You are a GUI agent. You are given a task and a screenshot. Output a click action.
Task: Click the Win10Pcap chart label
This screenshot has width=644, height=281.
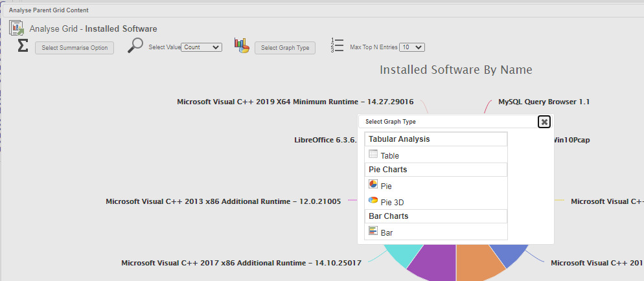click(x=572, y=140)
